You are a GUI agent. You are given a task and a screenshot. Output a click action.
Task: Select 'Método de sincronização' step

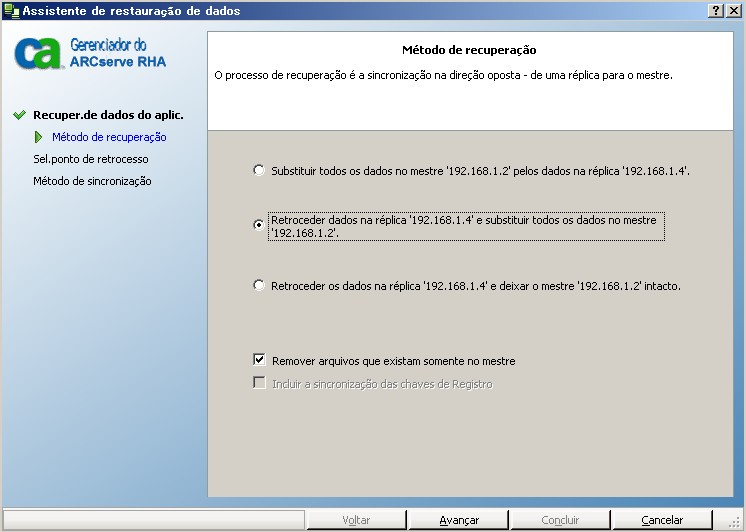(92, 181)
